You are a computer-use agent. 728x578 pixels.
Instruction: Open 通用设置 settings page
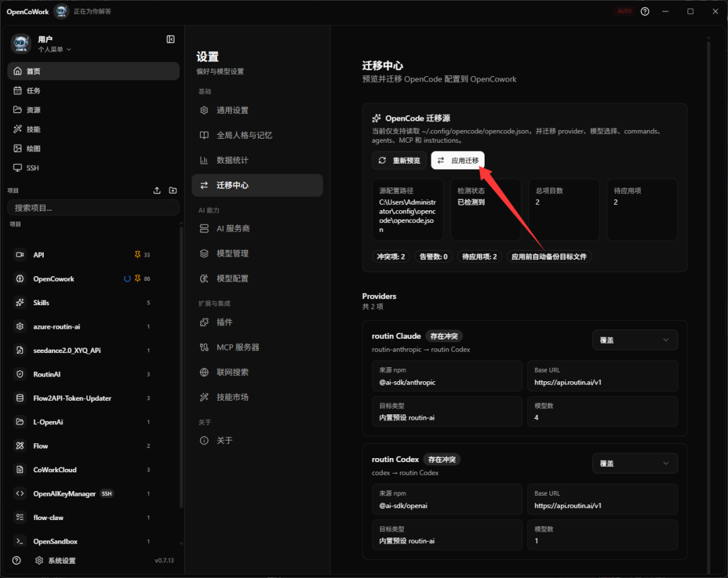257,110
